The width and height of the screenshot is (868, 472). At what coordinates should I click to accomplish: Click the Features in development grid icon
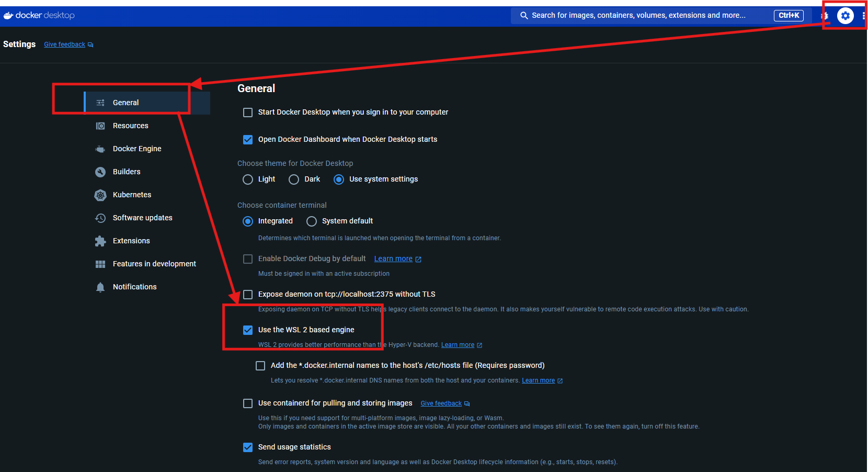[x=100, y=264]
